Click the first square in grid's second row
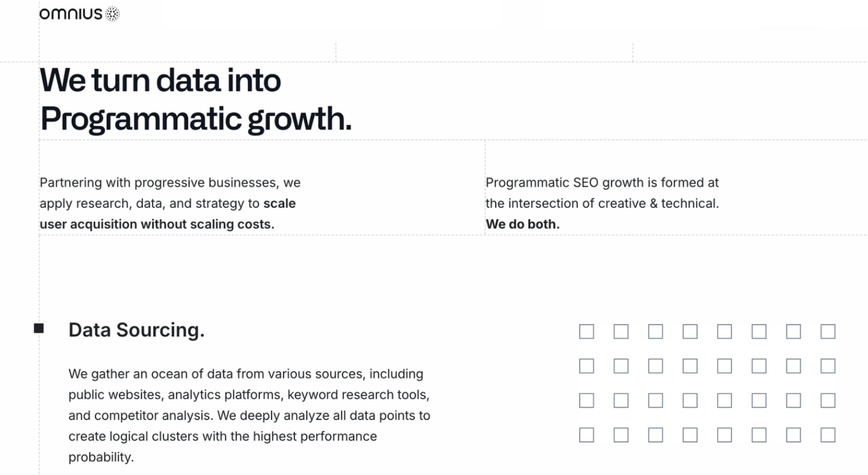The width and height of the screenshot is (868, 475). pos(587,366)
